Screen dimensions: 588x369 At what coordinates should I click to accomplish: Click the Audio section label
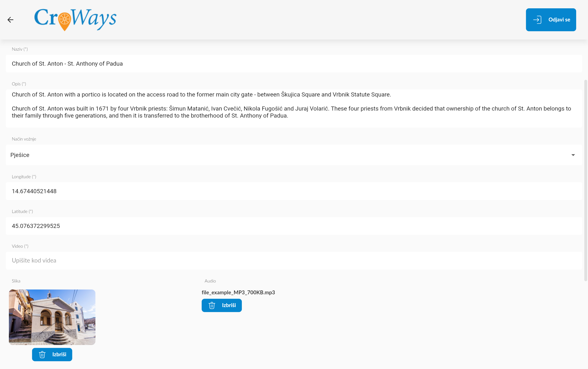click(x=210, y=281)
